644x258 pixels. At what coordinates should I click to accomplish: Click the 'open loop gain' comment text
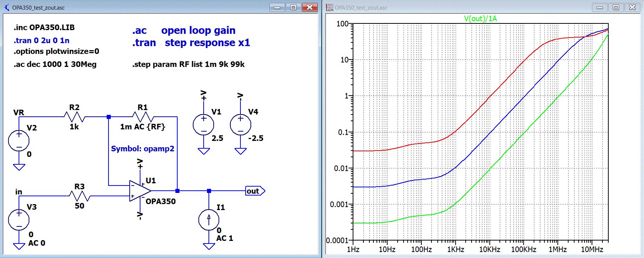pos(198,30)
